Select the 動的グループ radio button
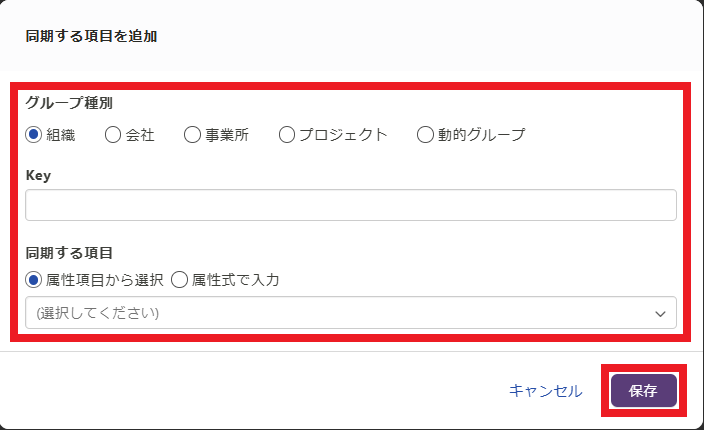Screen dimensions: 704x430 click(x=425, y=134)
